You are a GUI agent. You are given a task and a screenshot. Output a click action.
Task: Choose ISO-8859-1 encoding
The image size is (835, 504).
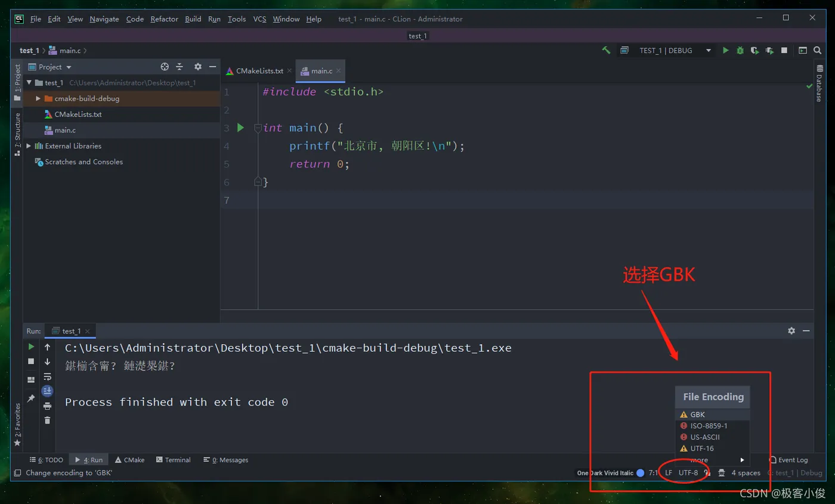[712, 426]
